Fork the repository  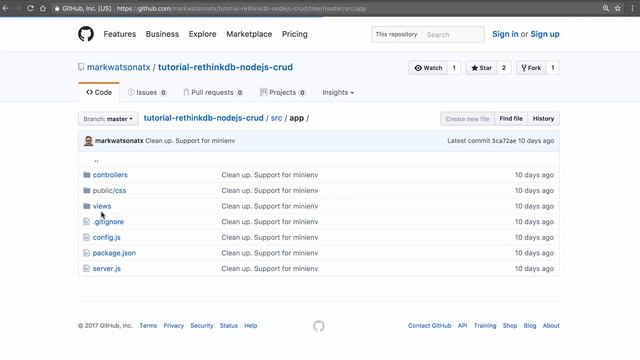point(531,68)
